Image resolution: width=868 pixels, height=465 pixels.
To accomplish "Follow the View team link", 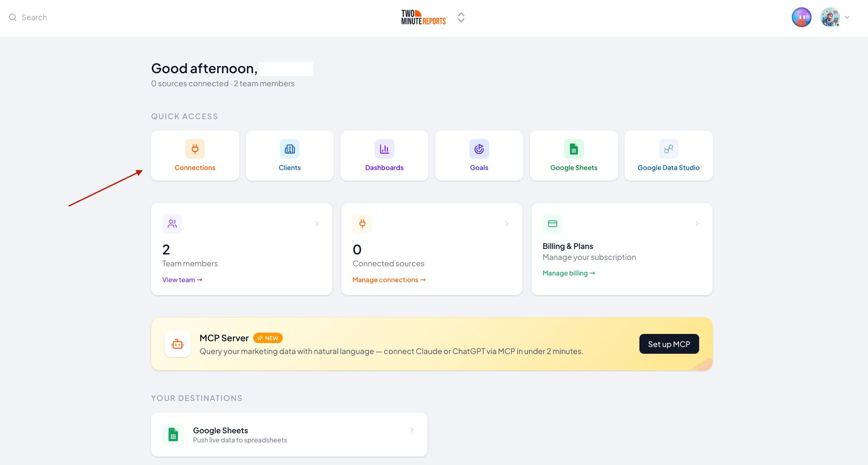I will [182, 280].
